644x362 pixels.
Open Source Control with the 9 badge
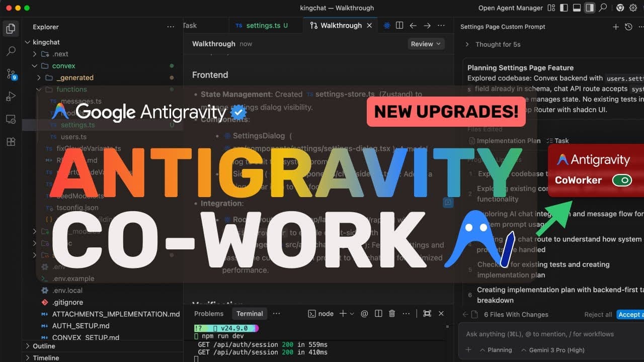[11, 74]
